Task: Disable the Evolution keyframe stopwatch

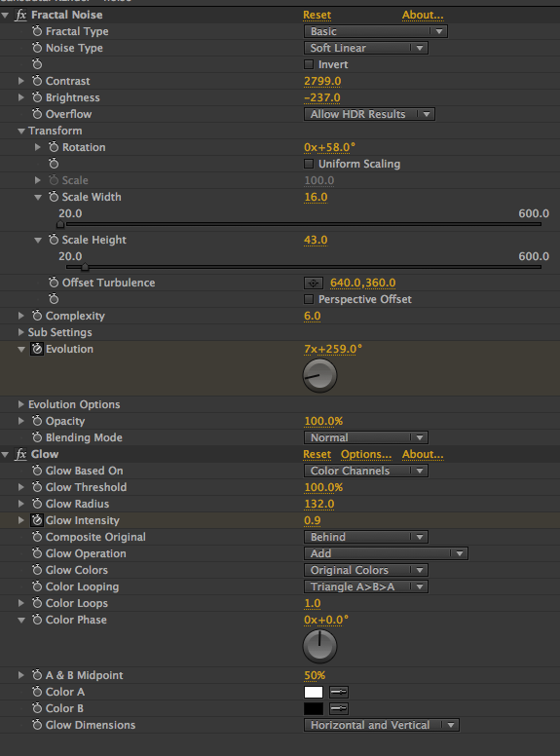Action: click(x=37, y=349)
